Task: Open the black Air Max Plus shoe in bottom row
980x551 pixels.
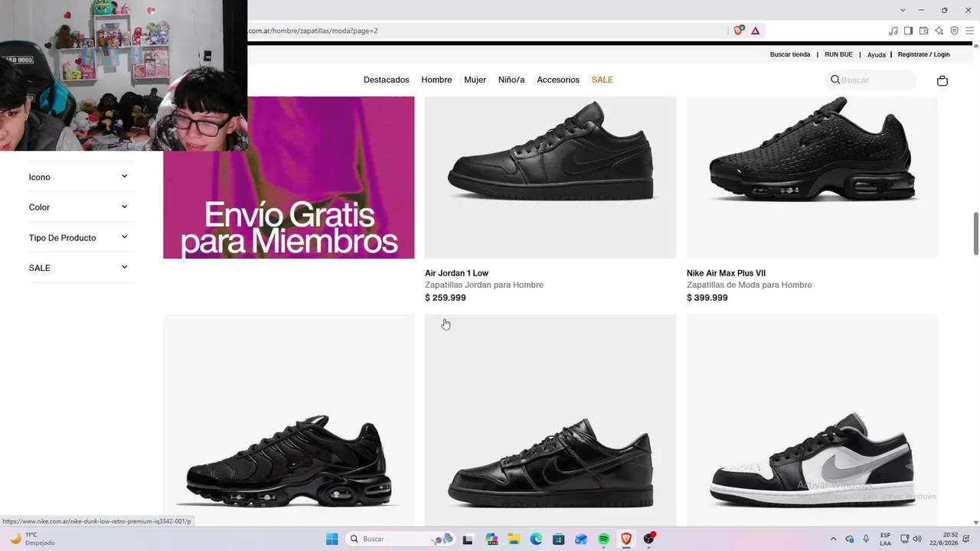Action: pos(289,421)
